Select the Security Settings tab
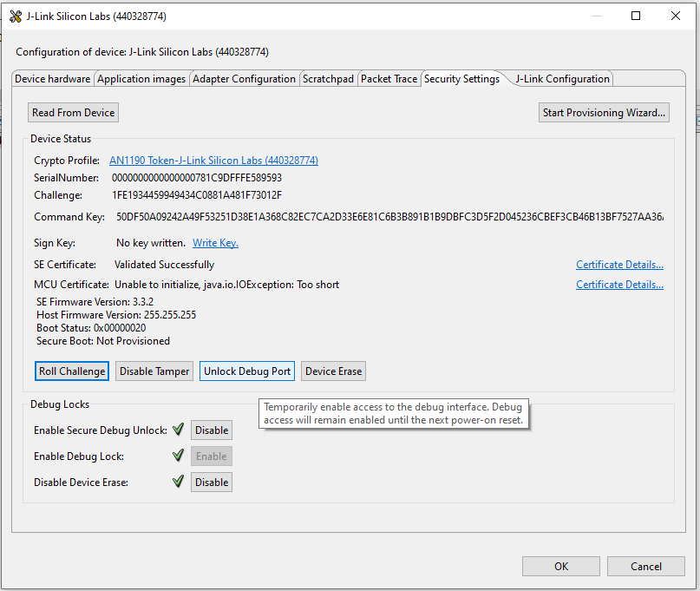This screenshot has width=700, height=591. pyautogui.click(x=461, y=79)
